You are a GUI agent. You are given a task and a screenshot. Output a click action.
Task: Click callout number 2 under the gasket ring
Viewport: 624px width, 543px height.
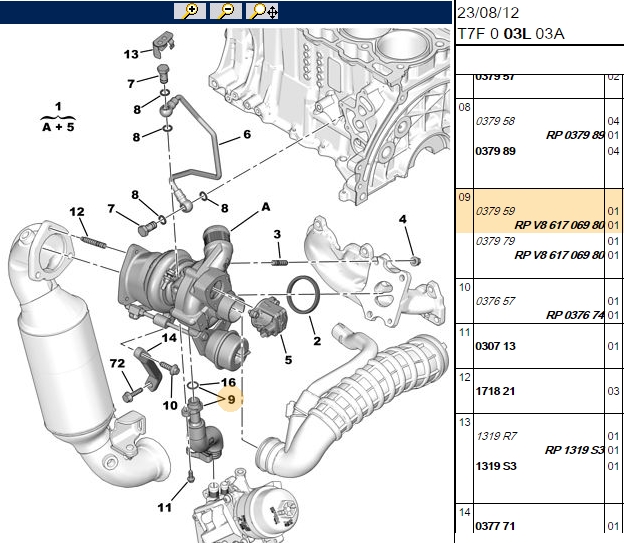[317, 341]
